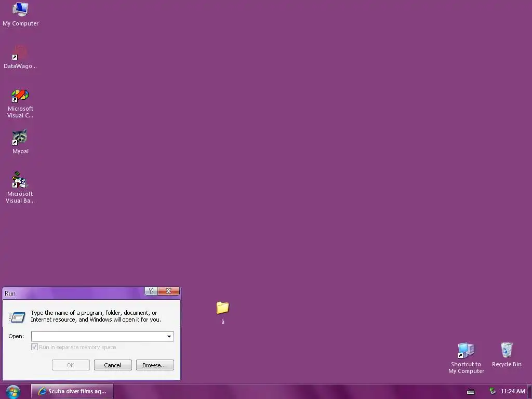Click the Run program icon in dialog
The image size is (532, 399).
coord(17,317)
